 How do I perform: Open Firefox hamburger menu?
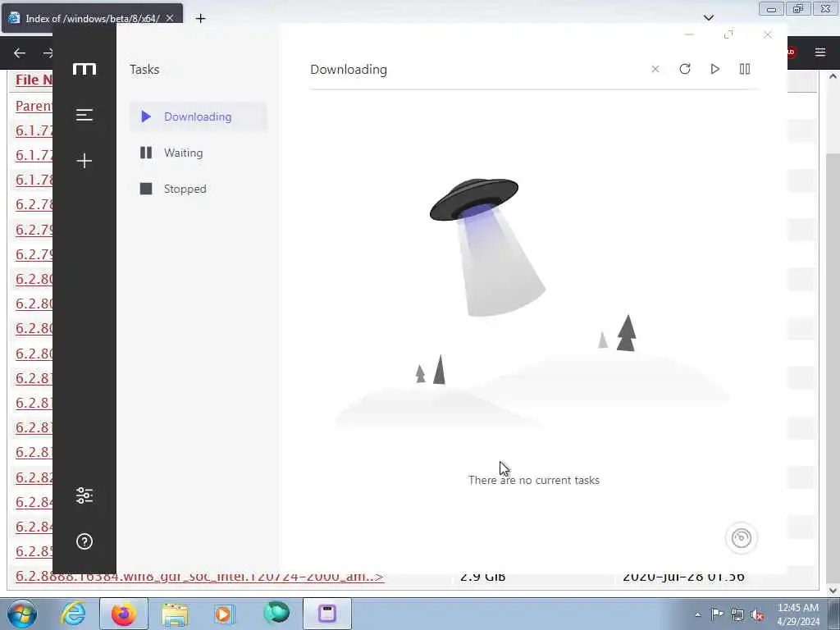(x=820, y=52)
